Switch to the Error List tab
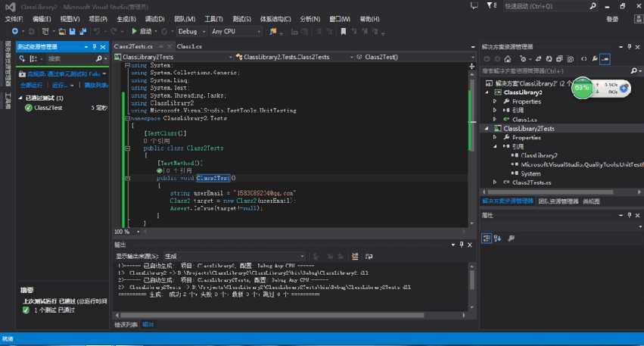Viewport: 644px width, 346px height. click(126, 325)
